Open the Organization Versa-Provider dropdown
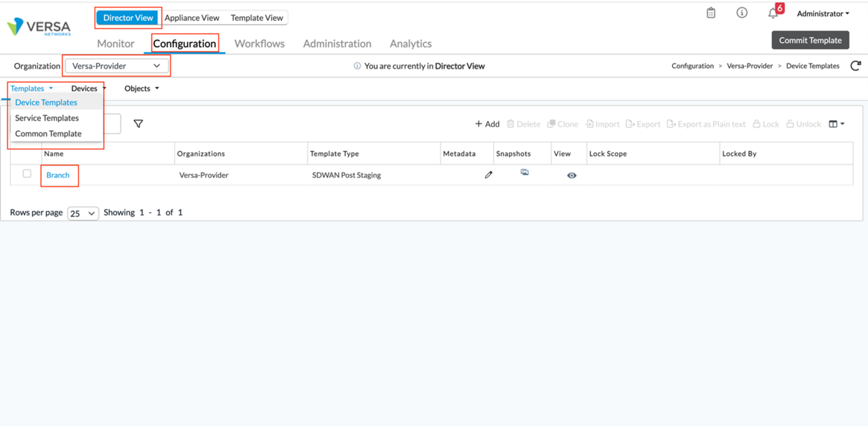The width and height of the screenshot is (868, 426). pos(117,66)
